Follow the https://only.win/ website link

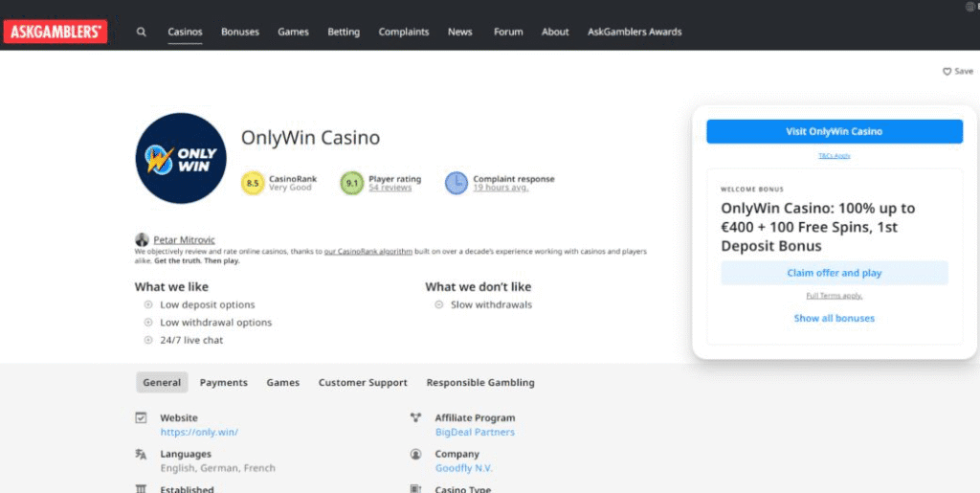tap(199, 432)
